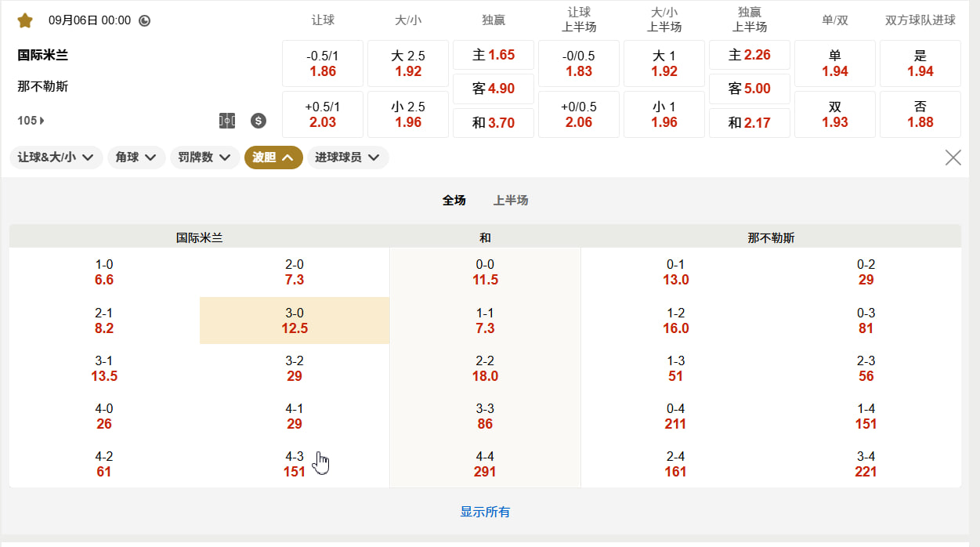
Task: Pick first-half 和 at 2.17
Action: tap(750, 123)
